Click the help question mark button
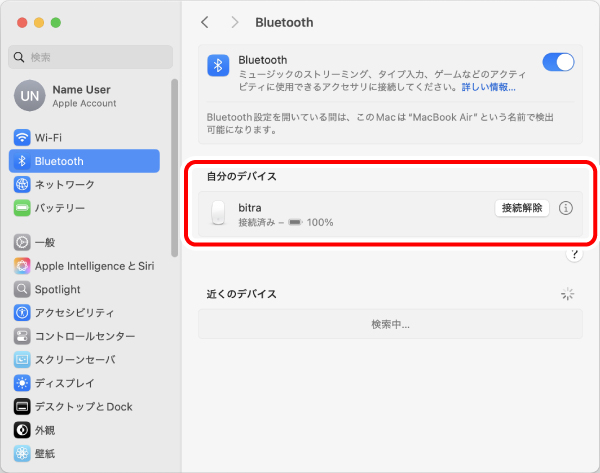The image size is (600, 473). click(x=574, y=255)
